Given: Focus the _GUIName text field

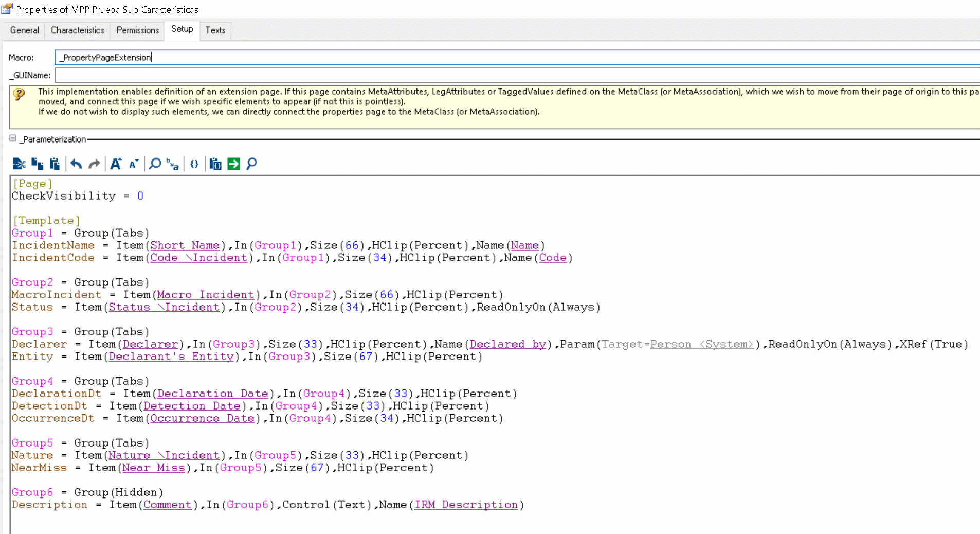Looking at the screenshot, I should coord(517,75).
